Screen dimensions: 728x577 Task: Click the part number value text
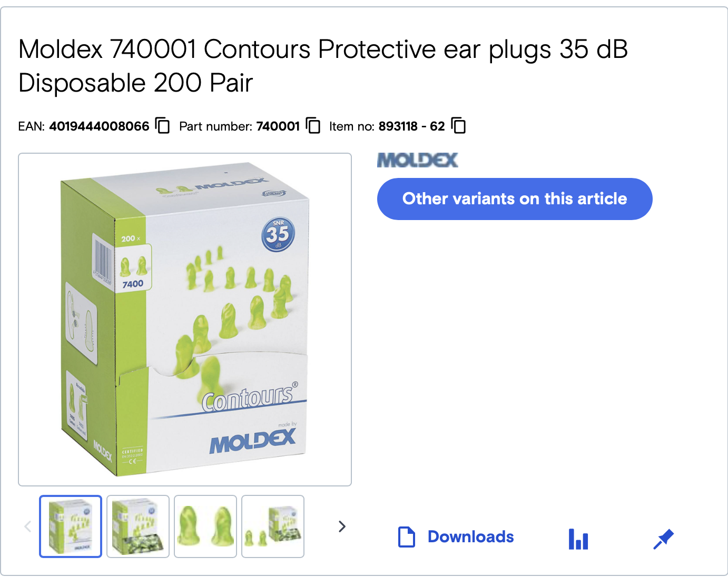pos(278,126)
